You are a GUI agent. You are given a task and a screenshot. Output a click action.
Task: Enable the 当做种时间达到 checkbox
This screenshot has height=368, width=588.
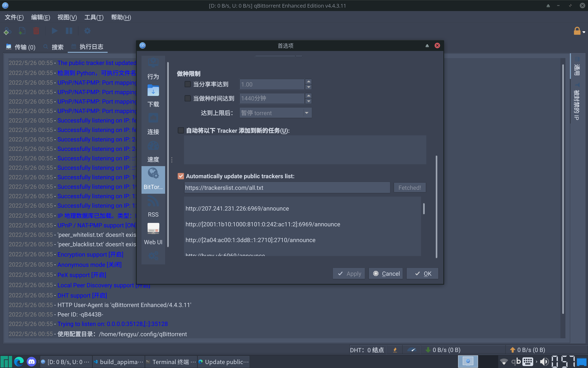[x=187, y=98]
